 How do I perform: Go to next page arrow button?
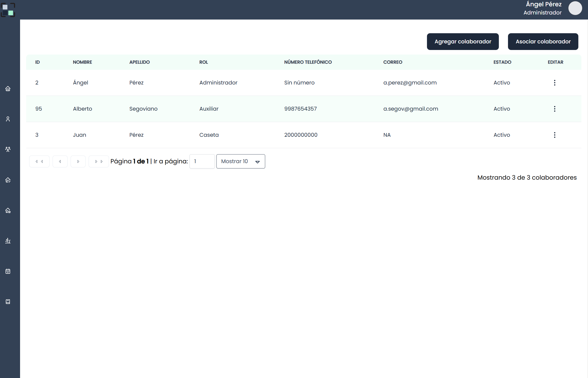point(78,161)
